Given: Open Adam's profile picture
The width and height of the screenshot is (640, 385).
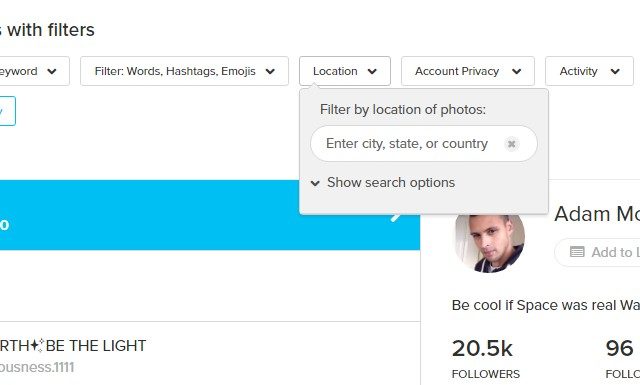Looking at the screenshot, I should [x=489, y=243].
